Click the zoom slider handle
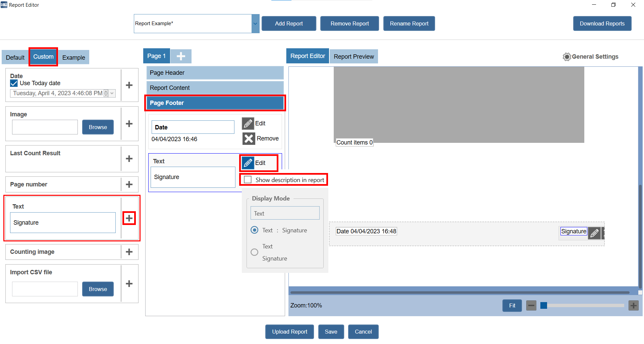Image resolution: width=644 pixels, height=344 pixels. pyautogui.click(x=544, y=305)
